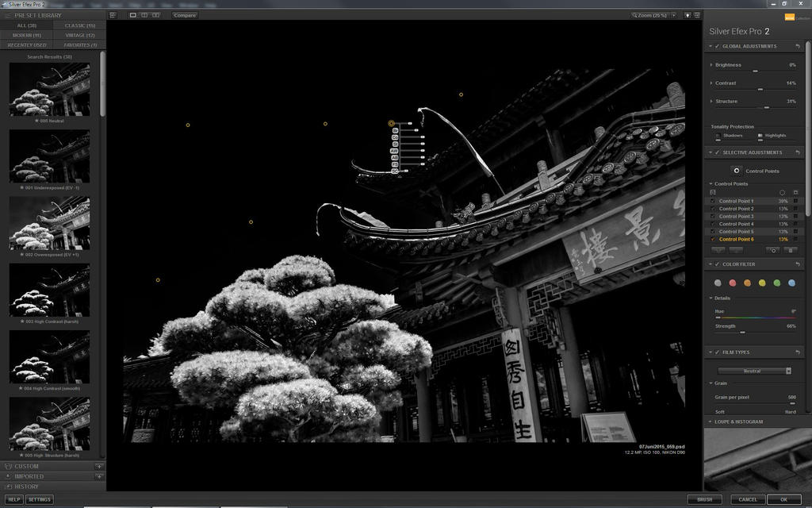Select the FAVORITES (1) presets tab
The height and width of the screenshot is (508, 812).
click(80, 45)
